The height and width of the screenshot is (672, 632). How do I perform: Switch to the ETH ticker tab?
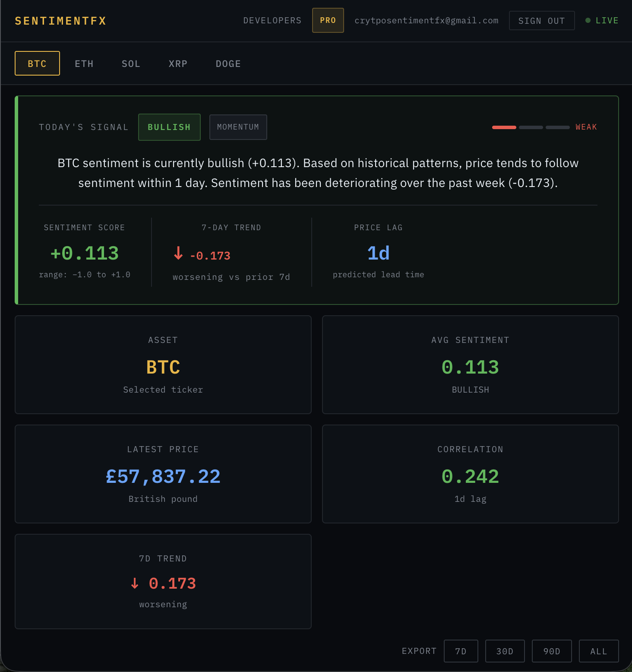pyautogui.click(x=84, y=63)
